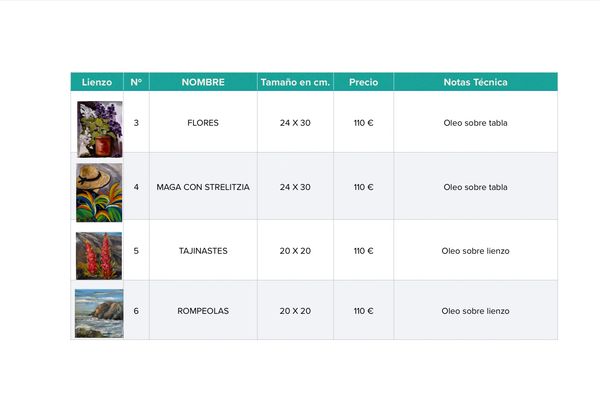Click the 110 € price for ROMPEOLAS
This screenshot has width=600, height=394.
click(364, 311)
